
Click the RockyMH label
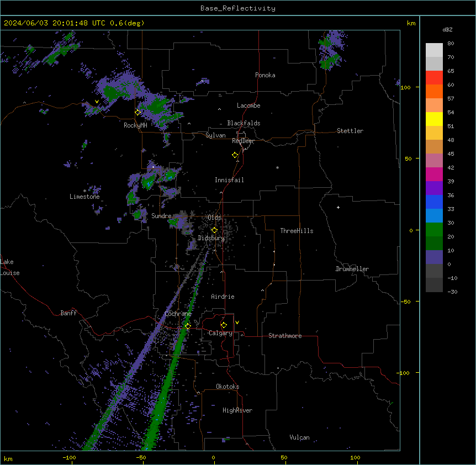[x=135, y=125]
